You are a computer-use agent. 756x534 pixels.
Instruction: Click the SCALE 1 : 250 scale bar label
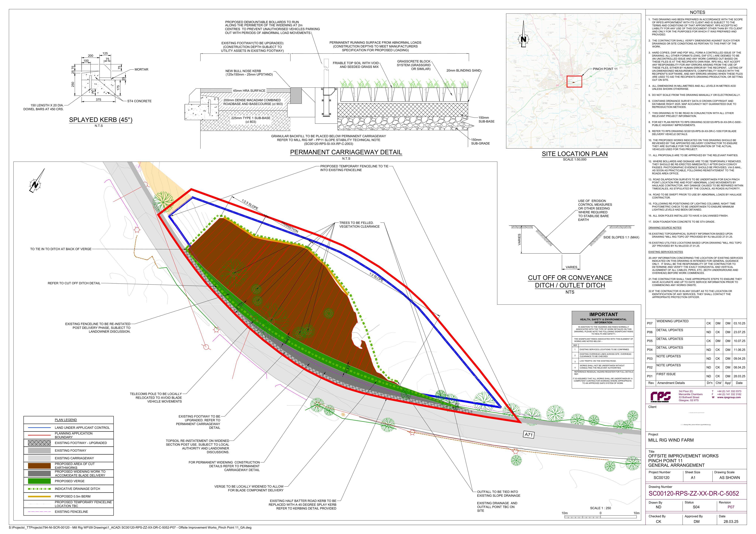(600, 508)
